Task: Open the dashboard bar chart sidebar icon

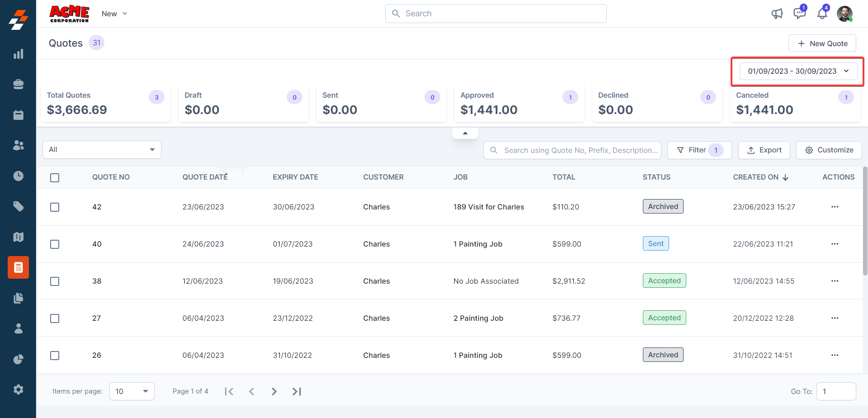Action: point(18,54)
